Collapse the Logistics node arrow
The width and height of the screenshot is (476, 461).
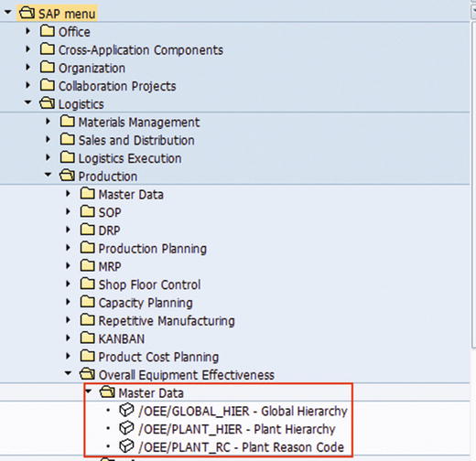coord(28,102)
